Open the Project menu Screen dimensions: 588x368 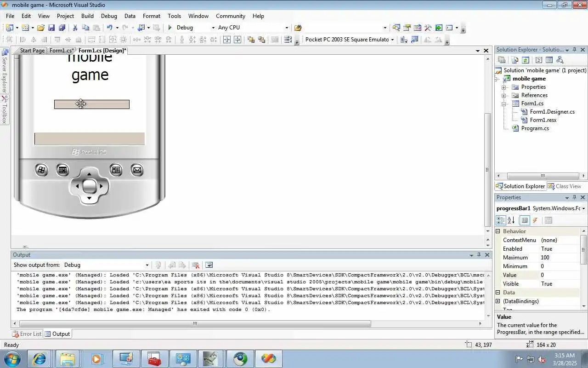[x=65, y=16]
